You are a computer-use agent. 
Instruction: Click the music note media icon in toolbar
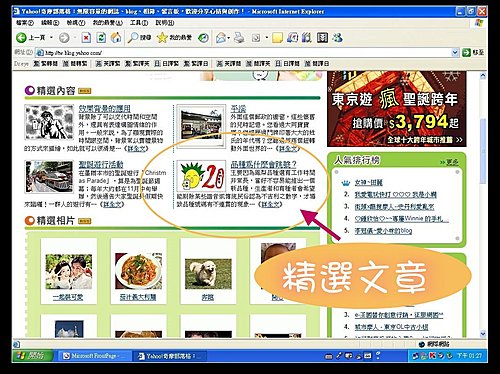292,37
